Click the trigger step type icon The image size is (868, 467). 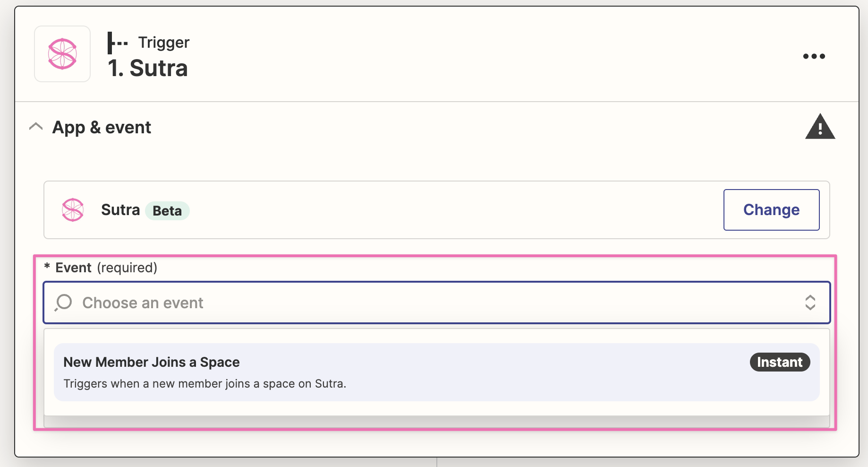pyautogui.click(x=117, y=43)
